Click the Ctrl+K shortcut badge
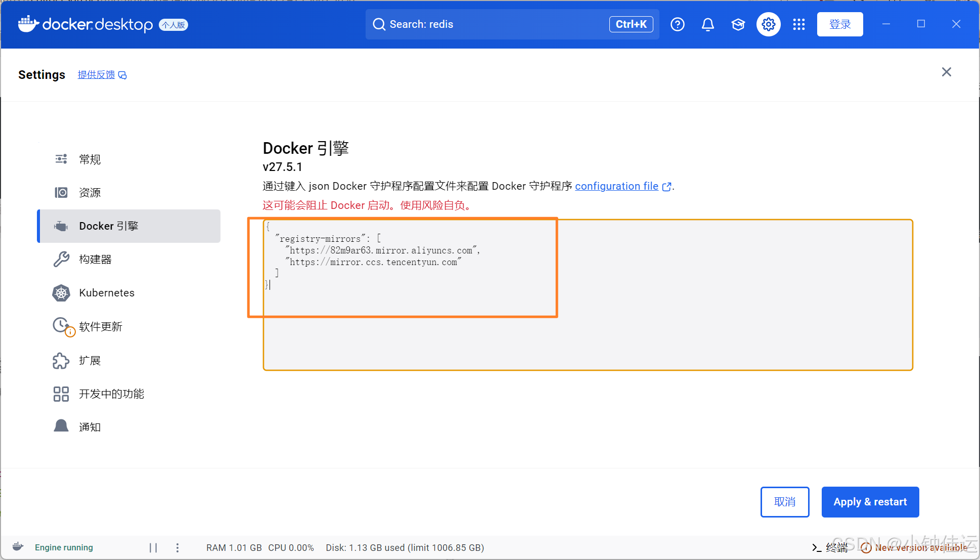The width and height of the screenshot is (980, 560). click(631, 24)
